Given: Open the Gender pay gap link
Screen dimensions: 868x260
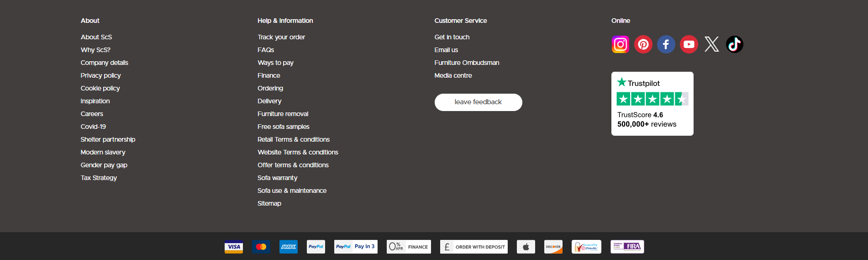Looking at the screenshot, I should tap(104, 165).
